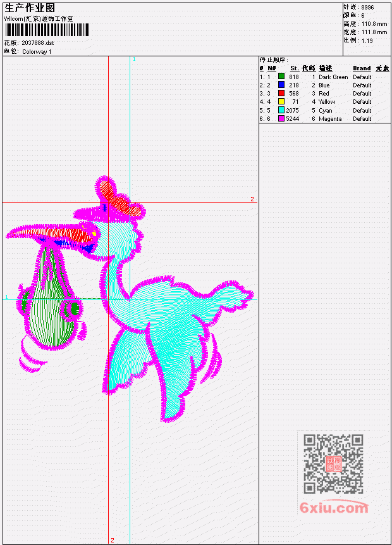
Task: Select the Yellow description text
Action: (x=327, y=102)
